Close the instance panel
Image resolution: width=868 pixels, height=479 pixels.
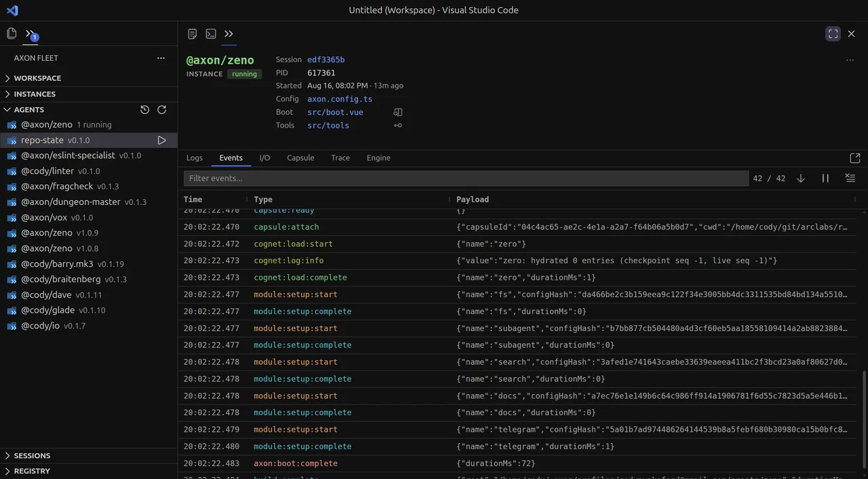pyautogui.click(x=852, y=33)
